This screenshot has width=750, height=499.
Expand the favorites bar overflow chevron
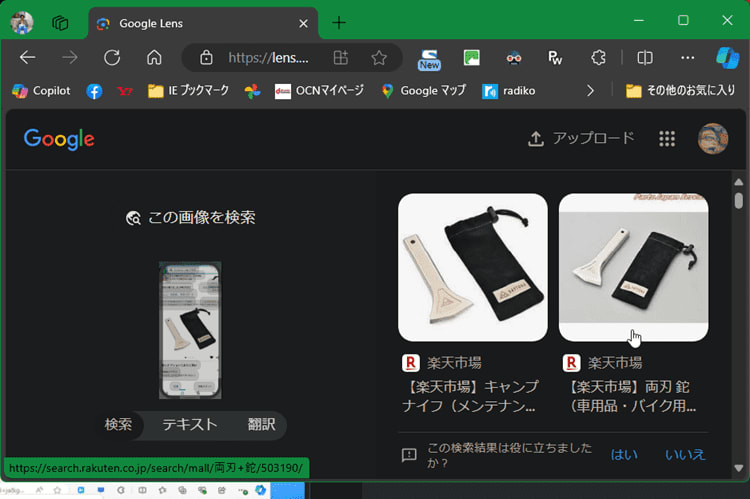(590, 91)
